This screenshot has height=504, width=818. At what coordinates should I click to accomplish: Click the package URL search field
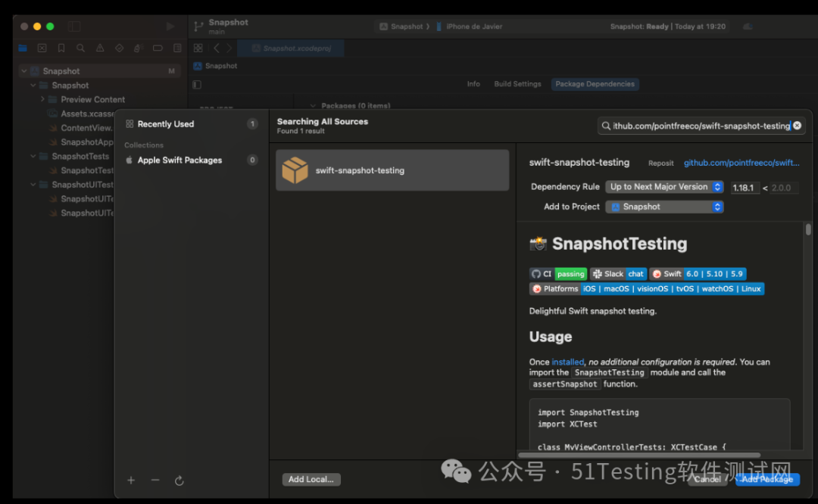point(701,126)
